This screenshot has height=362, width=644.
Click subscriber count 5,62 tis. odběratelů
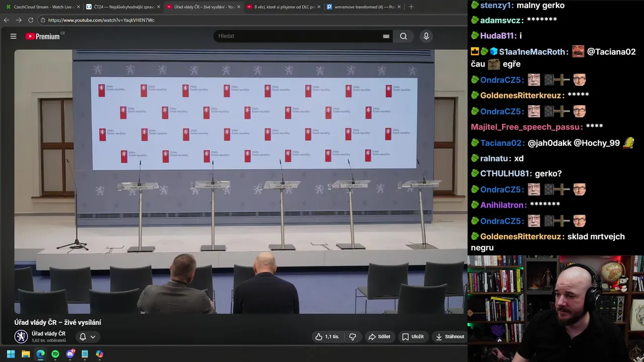coord(49,340)
